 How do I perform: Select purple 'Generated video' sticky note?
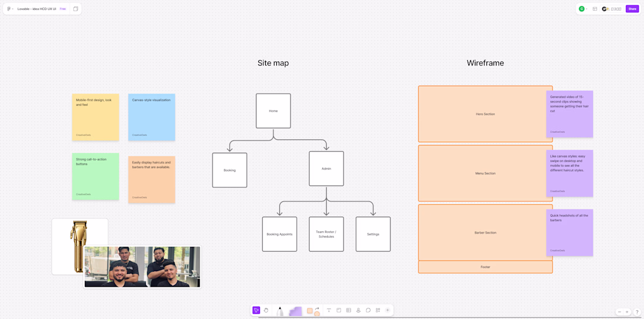click(569, 114)
